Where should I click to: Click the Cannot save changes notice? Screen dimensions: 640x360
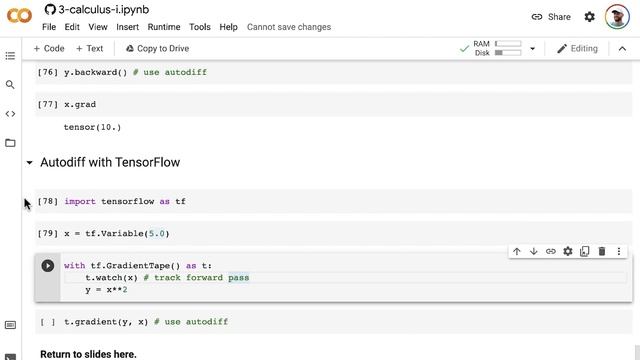point(289,27)
